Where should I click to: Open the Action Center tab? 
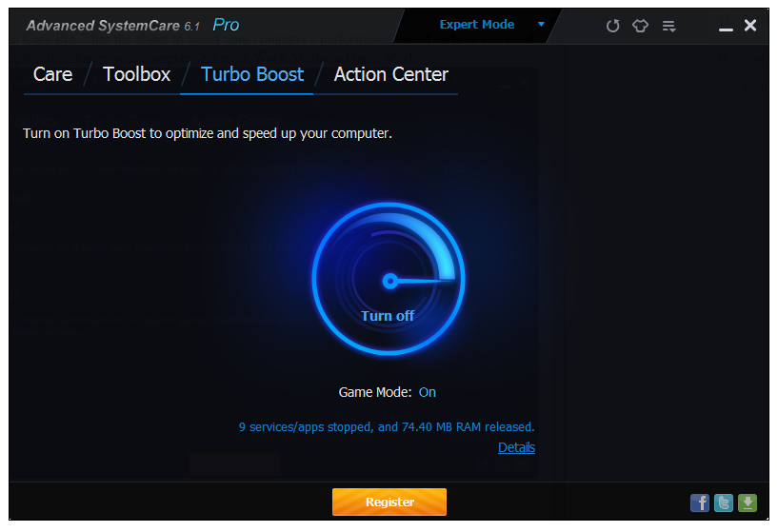coord(391,74)
